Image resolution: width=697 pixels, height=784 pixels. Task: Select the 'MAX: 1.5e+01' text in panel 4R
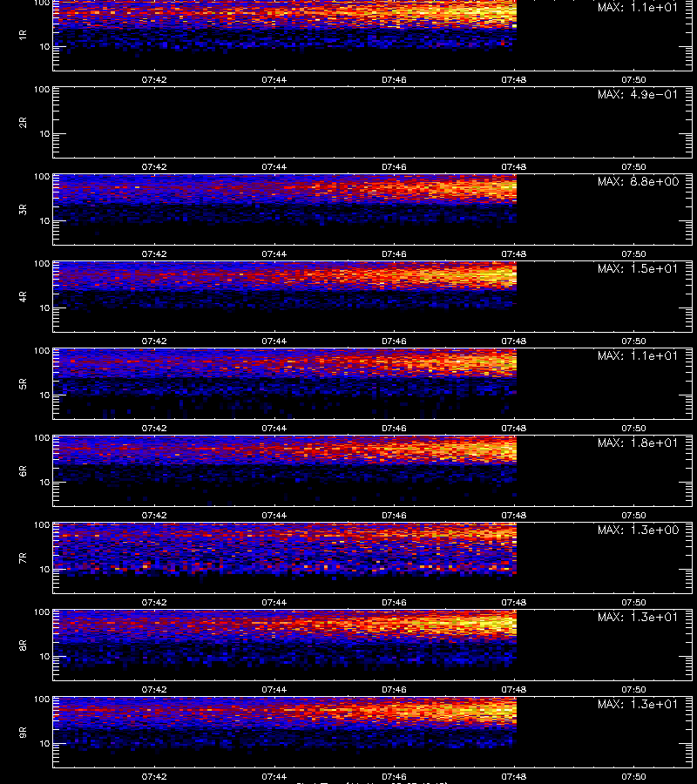pos(638,268)
